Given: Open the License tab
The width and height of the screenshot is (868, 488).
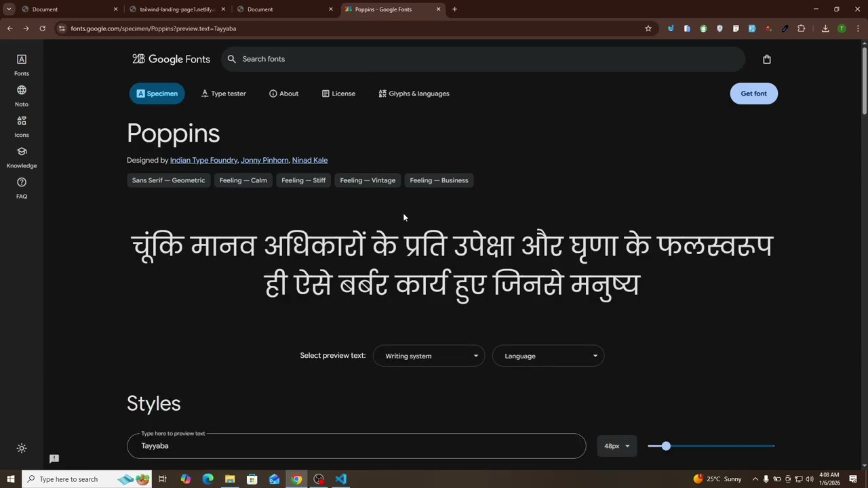Looking at the screenshot, I should tap(338, 94).
